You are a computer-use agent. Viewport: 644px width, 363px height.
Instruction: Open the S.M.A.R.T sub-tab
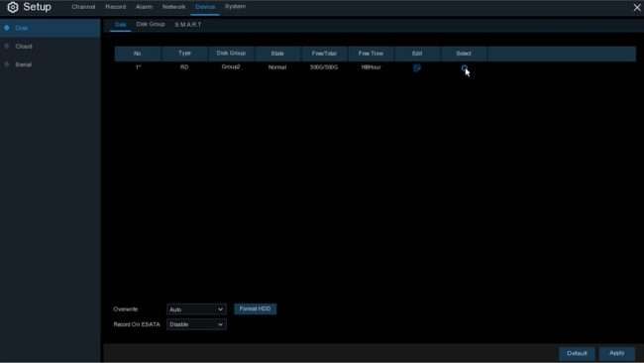coord(188,25)
